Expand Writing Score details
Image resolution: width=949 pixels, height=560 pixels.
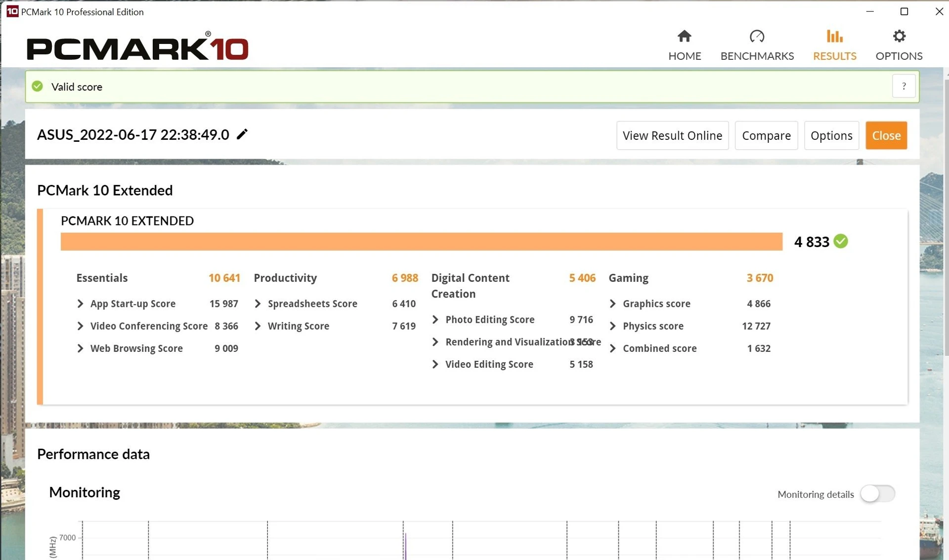click(258, 326)
